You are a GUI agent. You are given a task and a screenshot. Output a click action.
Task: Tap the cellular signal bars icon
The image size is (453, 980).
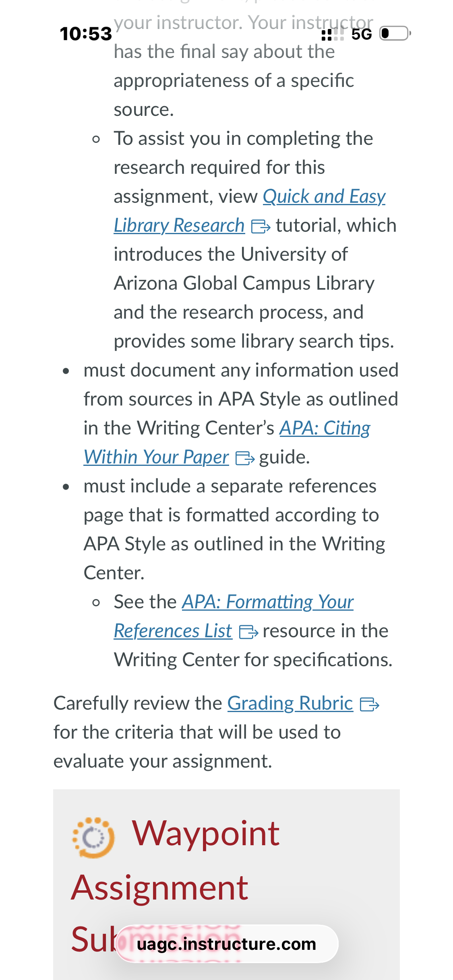coord(333,34)
